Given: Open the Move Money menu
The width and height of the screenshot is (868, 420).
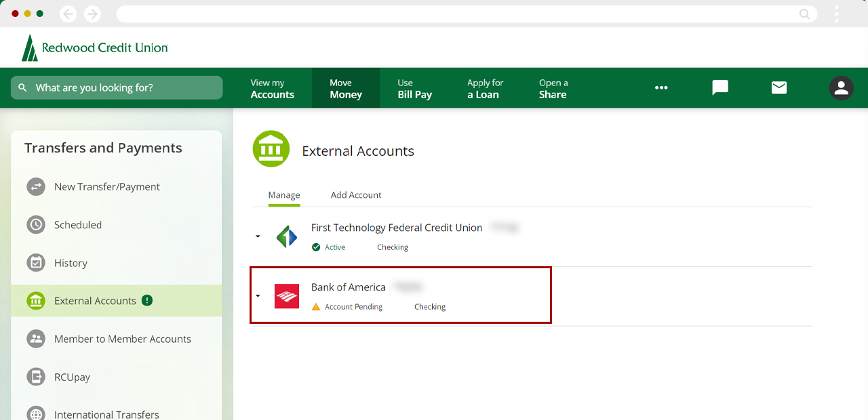Looking at the screenshot, I should click(346, 88).
